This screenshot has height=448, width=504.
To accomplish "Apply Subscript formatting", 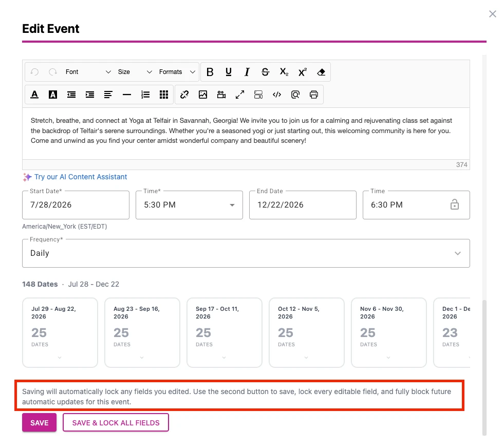I will click(284, 72).
